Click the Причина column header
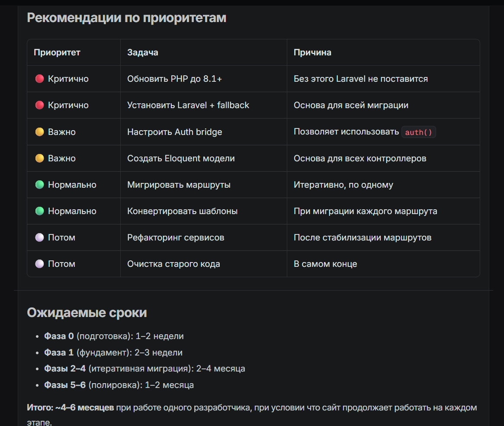Screen dimensions: 504x426 312,53
